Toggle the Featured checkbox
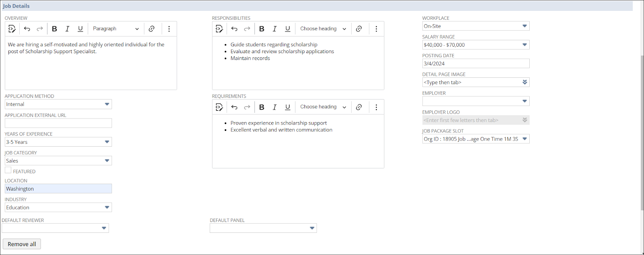This screenshot has height=255, width=644. point(8,170)
